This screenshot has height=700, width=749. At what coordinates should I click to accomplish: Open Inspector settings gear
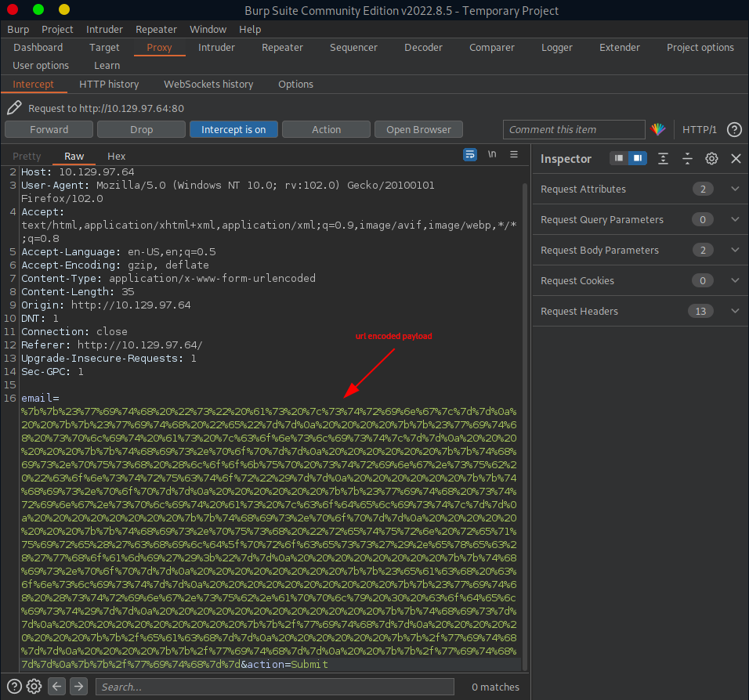(x=711, y=158)
